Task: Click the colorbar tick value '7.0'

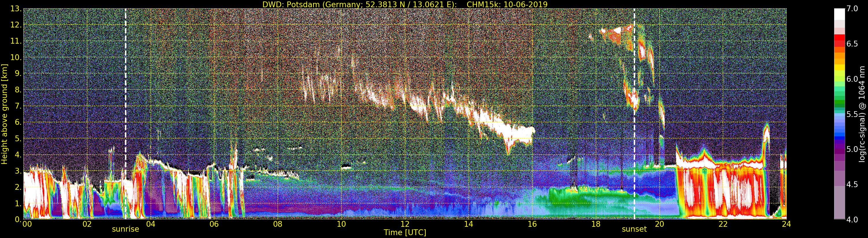Action: pos(852,9)
